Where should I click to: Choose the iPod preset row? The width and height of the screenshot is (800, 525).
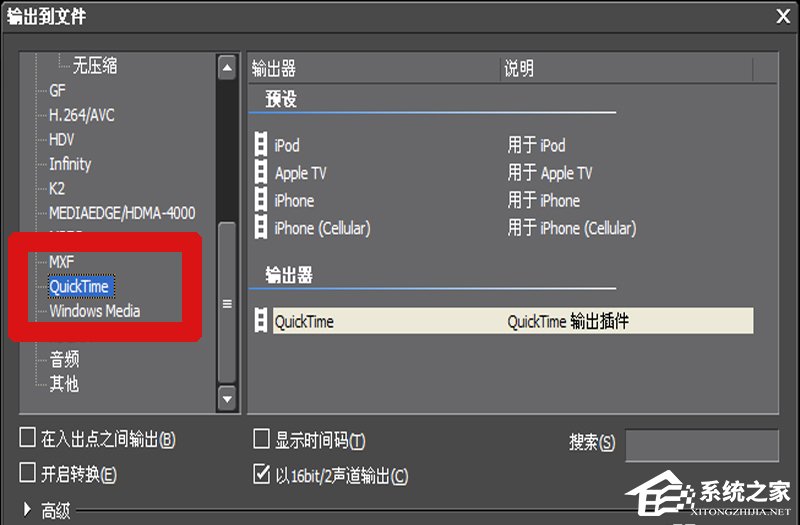point(504,144)
